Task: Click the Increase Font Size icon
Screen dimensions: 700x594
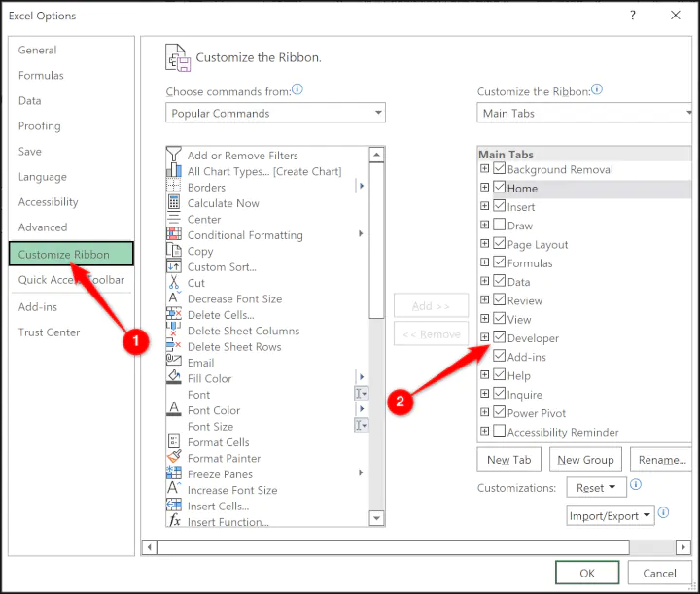Action: [x=174, y=489]
